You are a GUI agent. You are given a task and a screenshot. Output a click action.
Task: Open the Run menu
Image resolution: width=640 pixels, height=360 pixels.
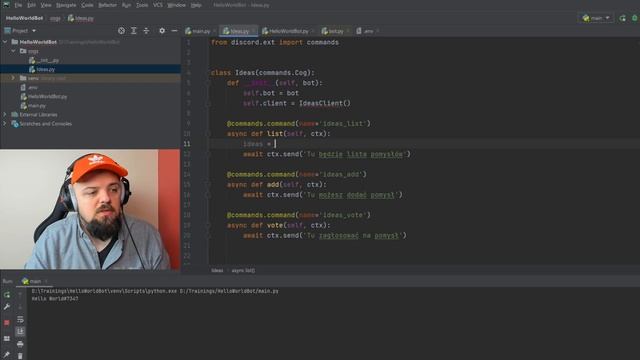tap(127, 5)
